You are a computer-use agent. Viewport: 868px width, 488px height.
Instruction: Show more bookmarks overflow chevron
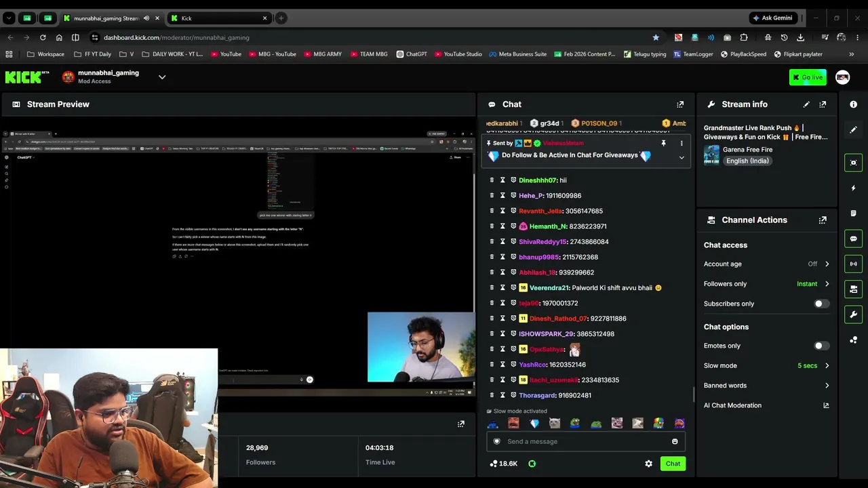tap(852, 54)
